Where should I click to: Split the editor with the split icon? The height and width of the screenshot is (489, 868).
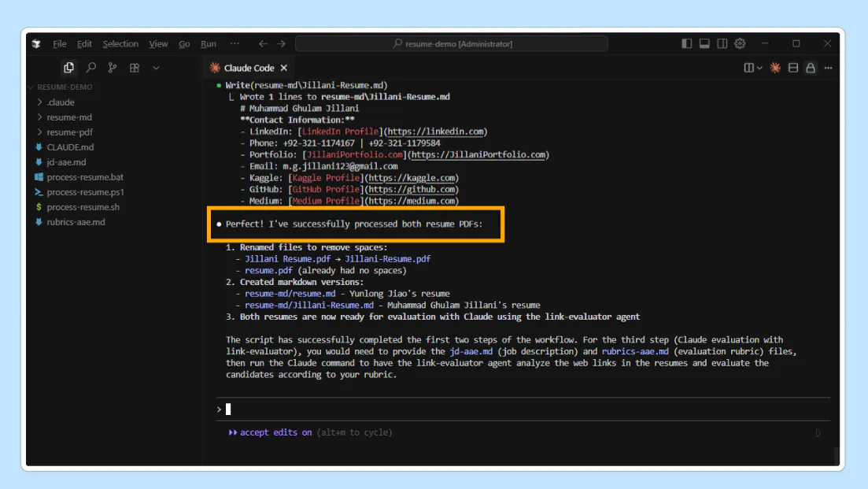748,68
